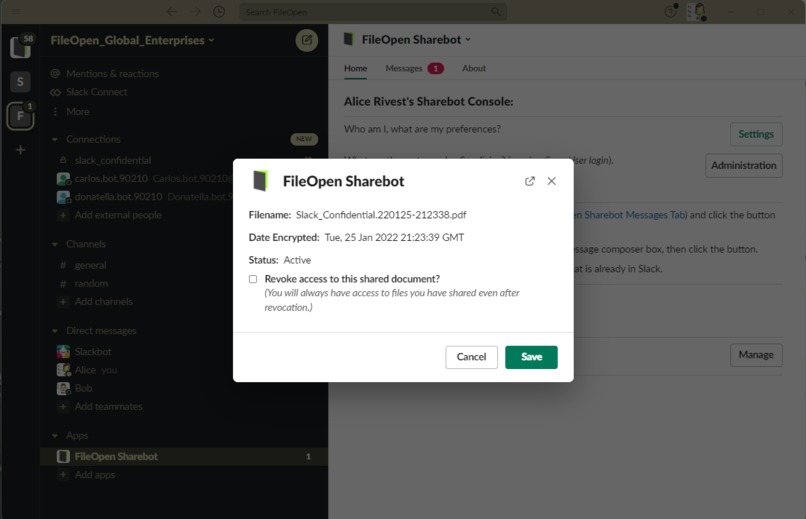Select the F workspace icon
The height and width of the screenshot is (519, 806).
[20, 116]
